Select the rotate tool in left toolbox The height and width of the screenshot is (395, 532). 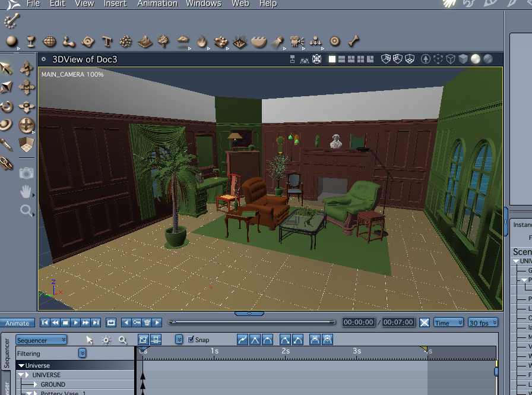coord(7,106)
